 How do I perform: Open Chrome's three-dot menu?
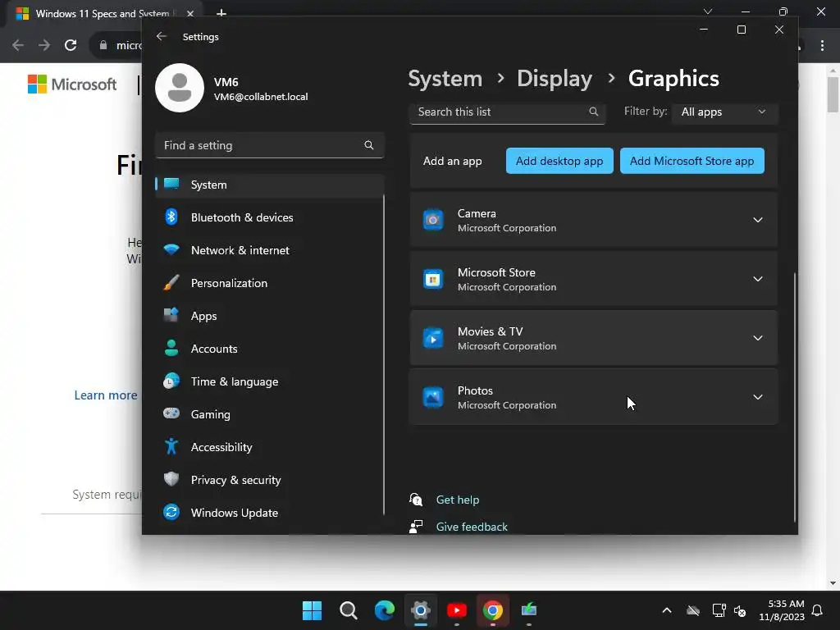tap(822, 46)
